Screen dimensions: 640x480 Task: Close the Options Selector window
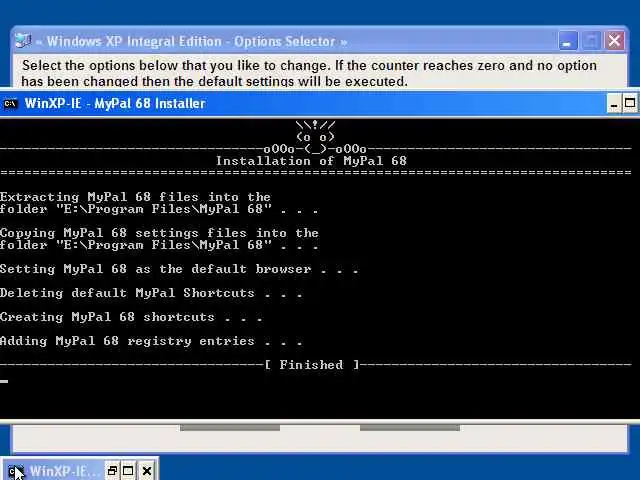(x=614, y=41)
